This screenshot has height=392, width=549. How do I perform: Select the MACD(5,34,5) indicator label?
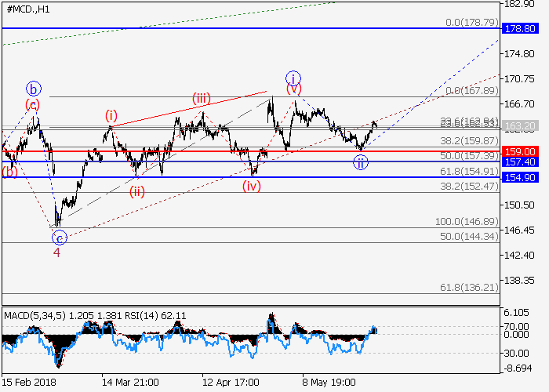[37, 315]
